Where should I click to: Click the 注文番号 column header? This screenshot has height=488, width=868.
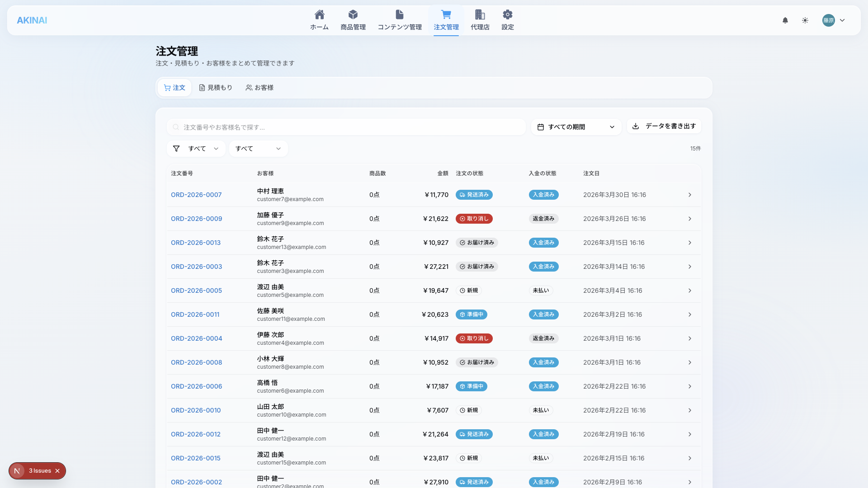pyautogui.click(x=182, y=174)
